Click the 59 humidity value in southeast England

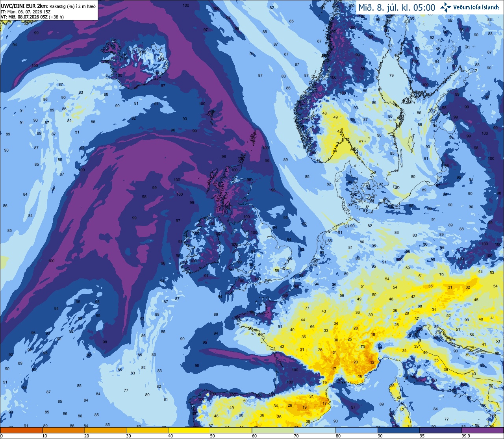click(277, 271)
